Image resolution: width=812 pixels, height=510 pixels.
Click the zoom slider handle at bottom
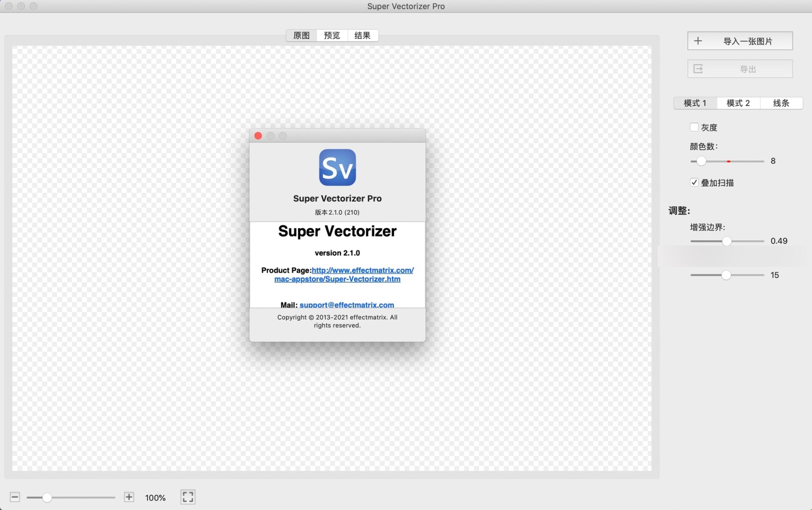point(47,497)
